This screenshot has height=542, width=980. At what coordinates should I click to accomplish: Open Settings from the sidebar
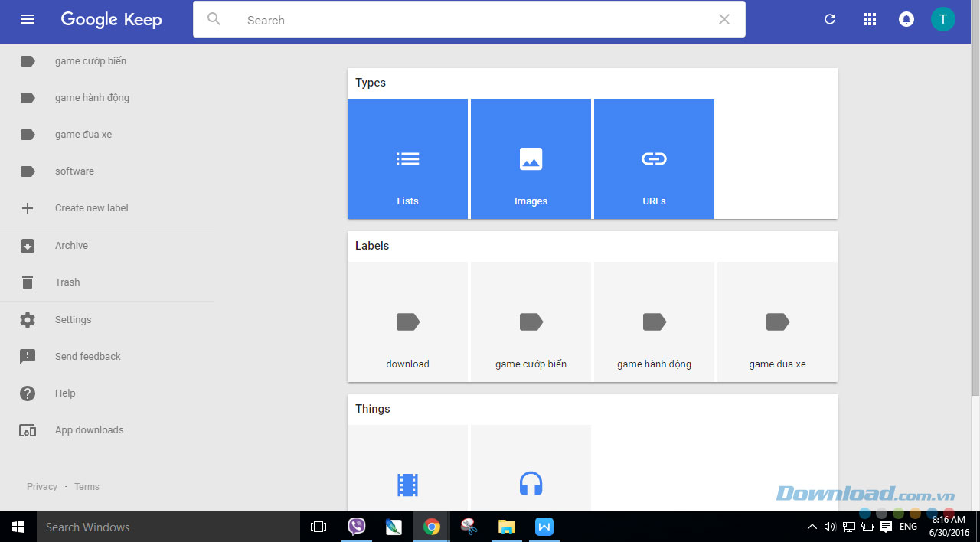click(x=73, y=320)
